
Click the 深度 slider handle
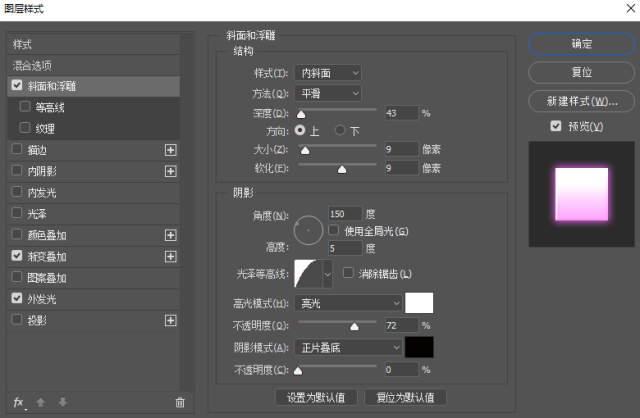pos(301,114)
